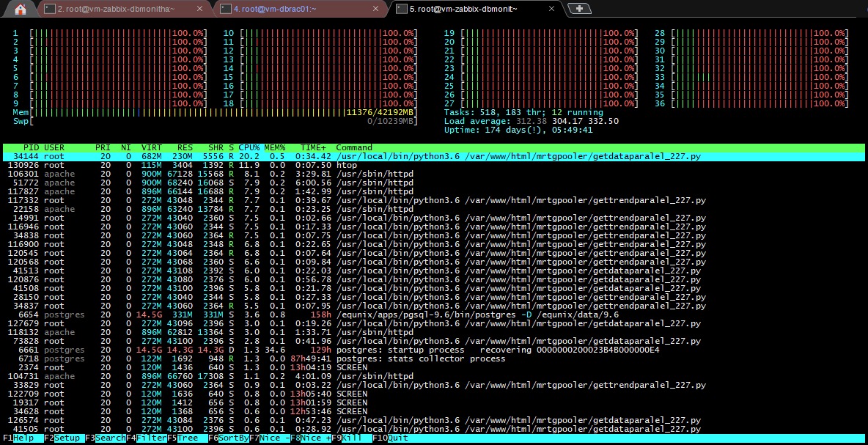
Task: Open a new terminal tab with the plus icon
Action: pos(579,10)
